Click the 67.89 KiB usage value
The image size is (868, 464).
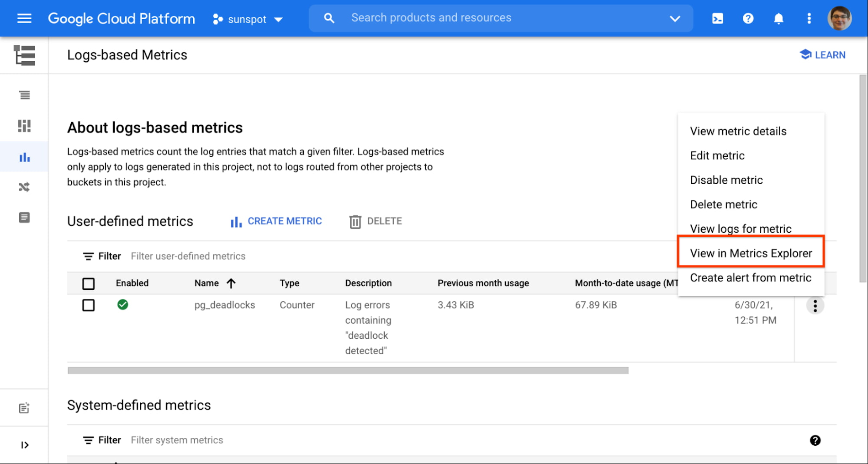click(596, 305)
